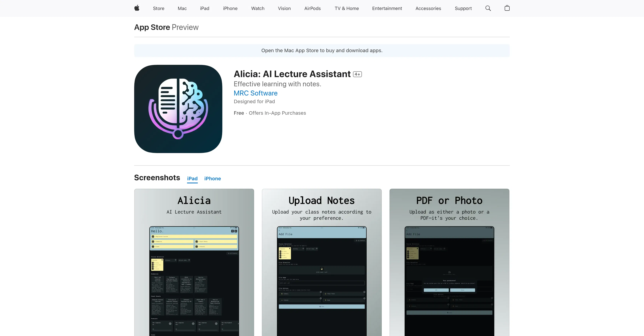Open the TV & Home section
Screen dimensions: 644x336
347,8
